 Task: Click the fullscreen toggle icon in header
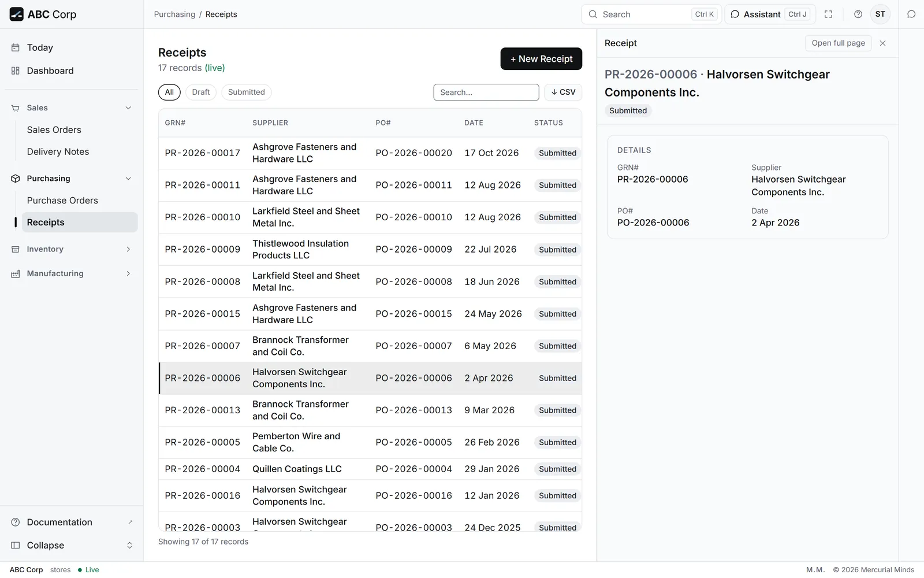[828, 14]
